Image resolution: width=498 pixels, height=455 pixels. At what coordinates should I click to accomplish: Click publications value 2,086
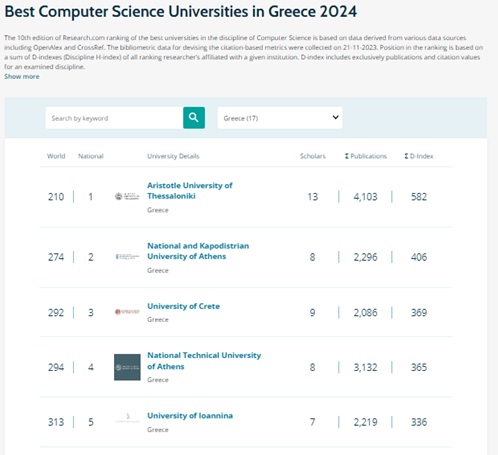click(x=365, y=313)
